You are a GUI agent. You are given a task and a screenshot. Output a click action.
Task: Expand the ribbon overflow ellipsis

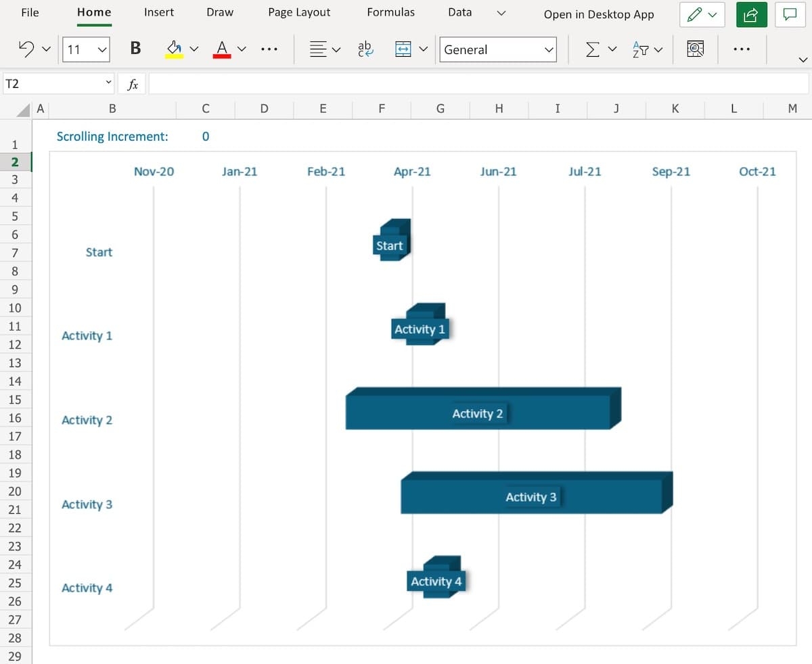tap(742, 49)
